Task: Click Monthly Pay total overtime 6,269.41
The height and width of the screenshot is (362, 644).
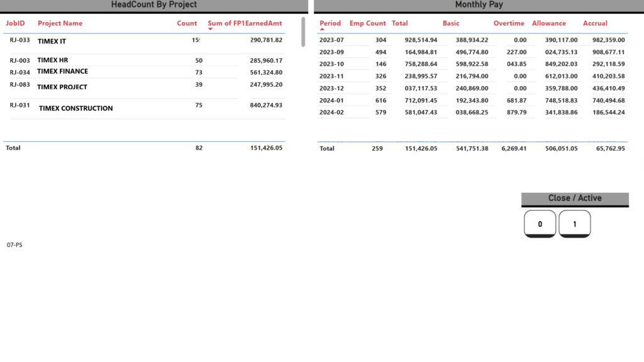Action: 514,148
